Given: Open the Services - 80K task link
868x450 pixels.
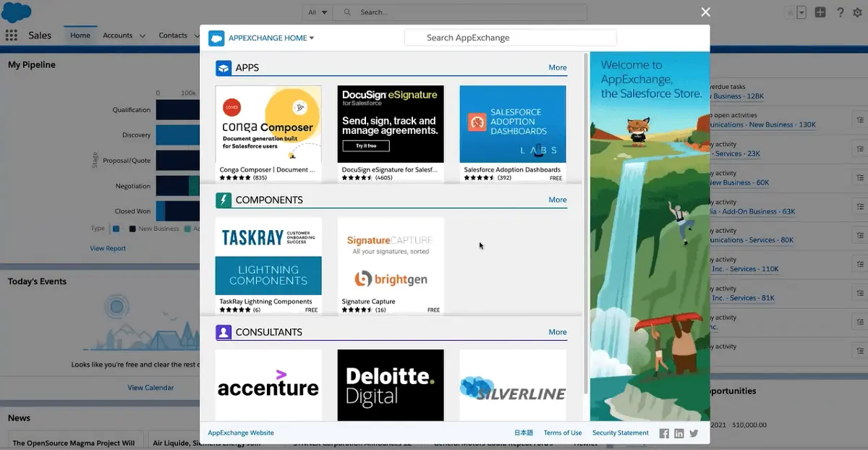Looking at the screenshot, I should point(752,240).
